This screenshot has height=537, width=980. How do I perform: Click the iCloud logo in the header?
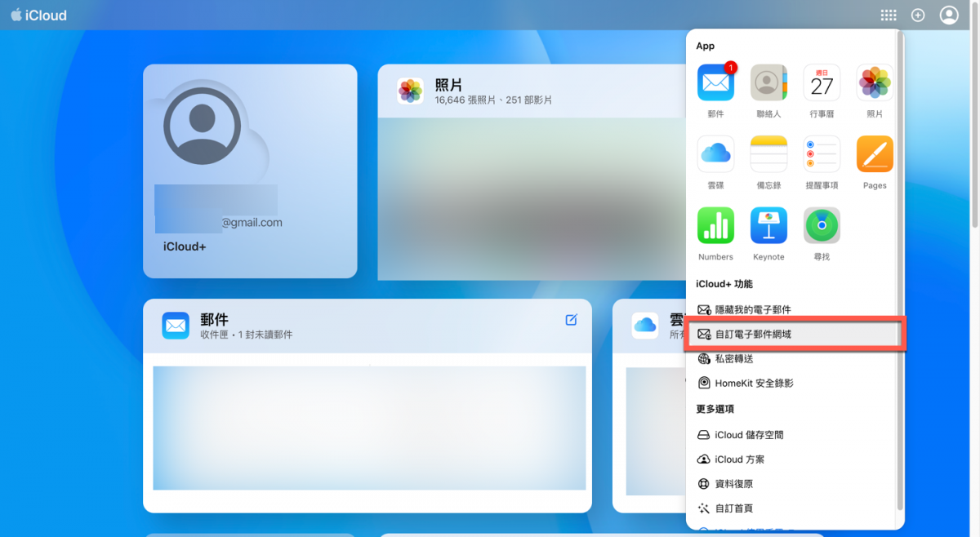(x=38, y=16)
